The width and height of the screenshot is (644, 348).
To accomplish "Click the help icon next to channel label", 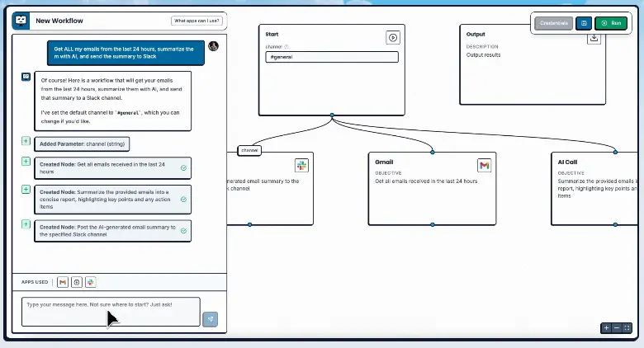I will point(286,47).
